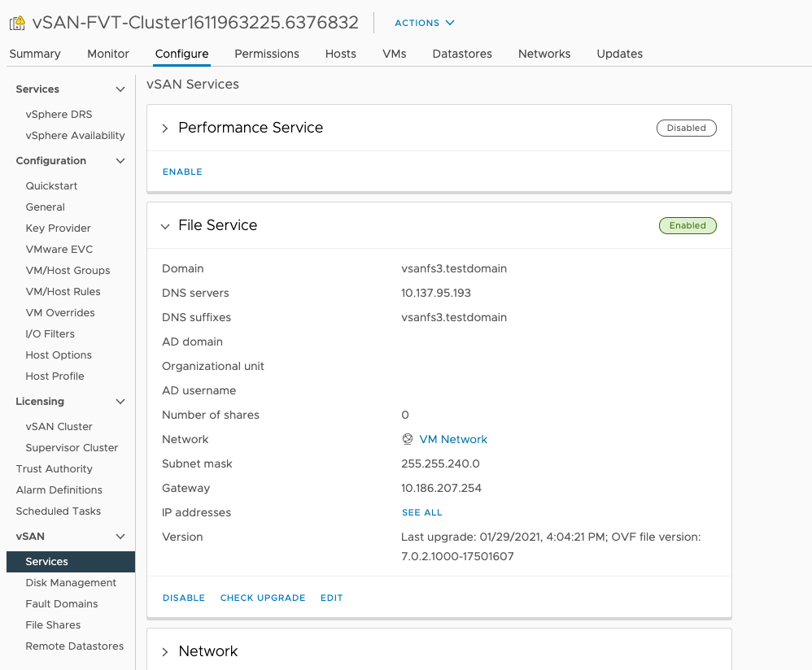Click the Enabled status badge

coord(688,225)
